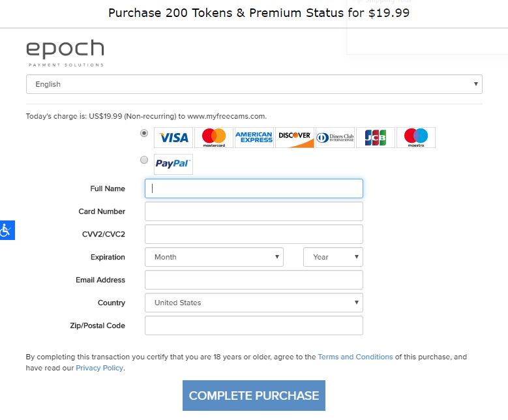The height and width of the screenshot is (420, 508).
Task: Focus the Card Number input field
Action: pos(254,211)
